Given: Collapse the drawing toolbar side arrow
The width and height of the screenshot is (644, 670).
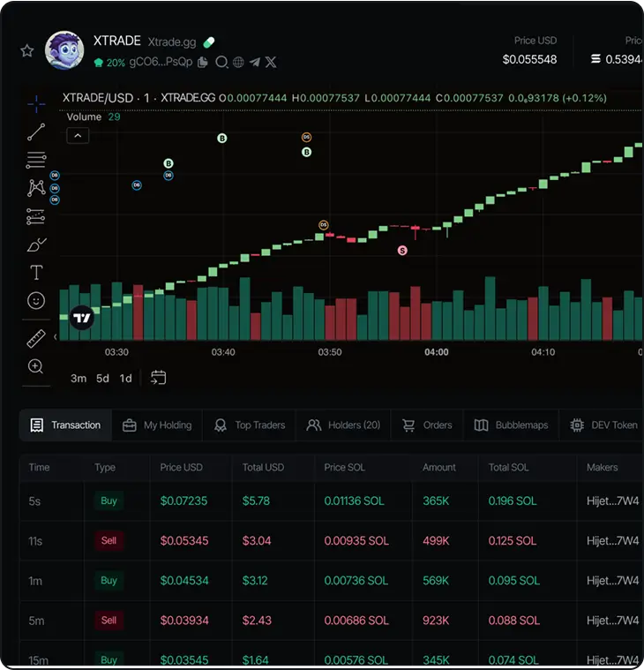Looking at the screenshot, I should click(55, 336).
